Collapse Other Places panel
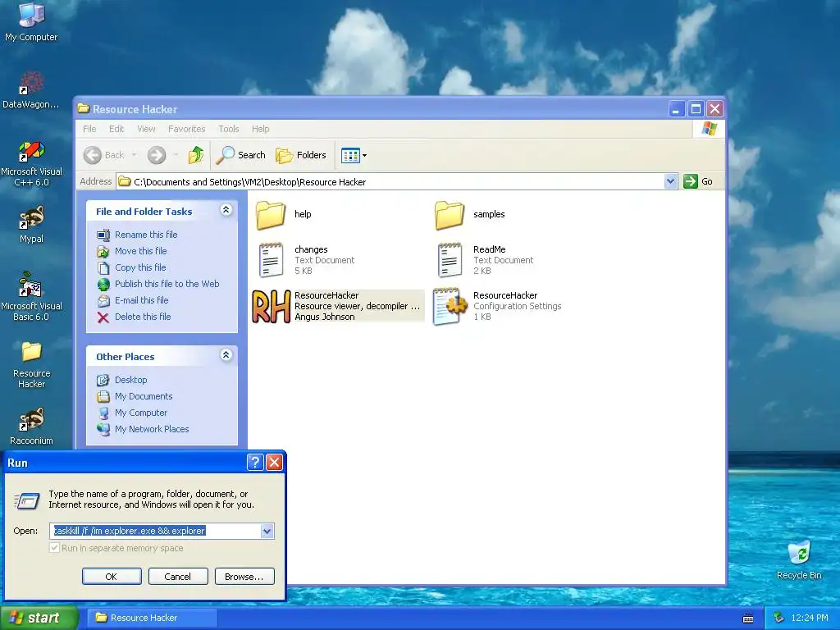The height and width of the screenshot is (630, 840). pos(226,355)
